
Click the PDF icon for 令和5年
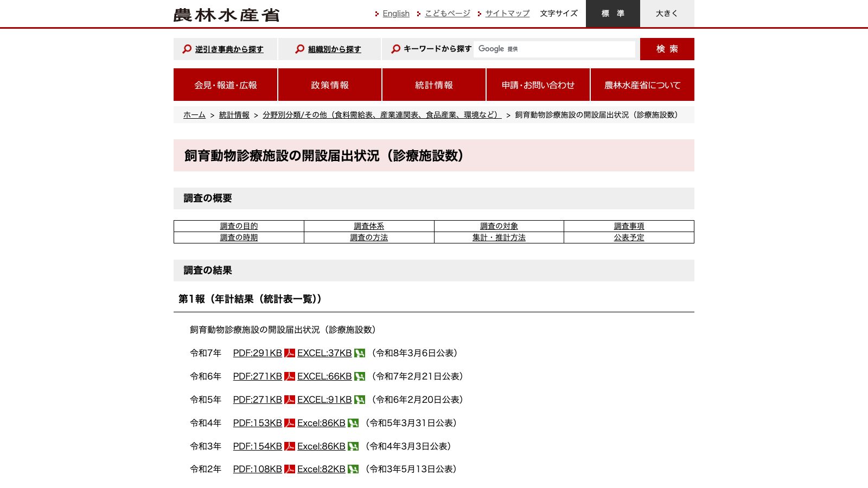290,400
